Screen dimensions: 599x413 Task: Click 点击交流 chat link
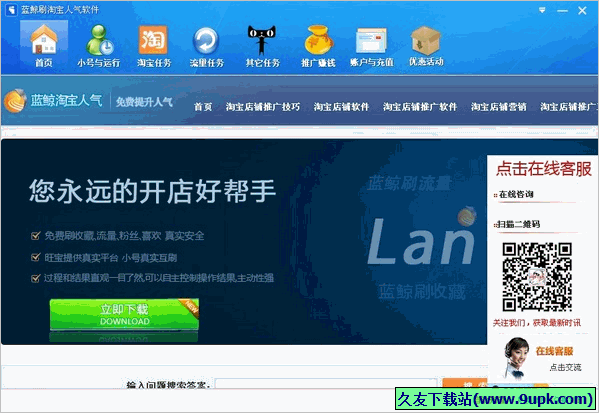tap(565, 367)
